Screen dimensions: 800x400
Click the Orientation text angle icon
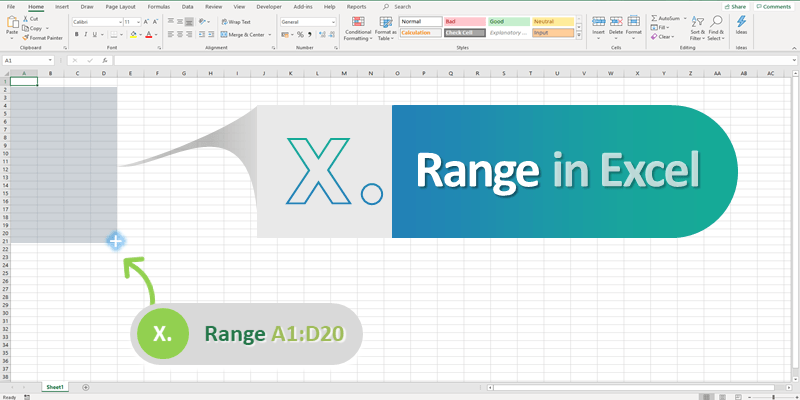point(203,22)
